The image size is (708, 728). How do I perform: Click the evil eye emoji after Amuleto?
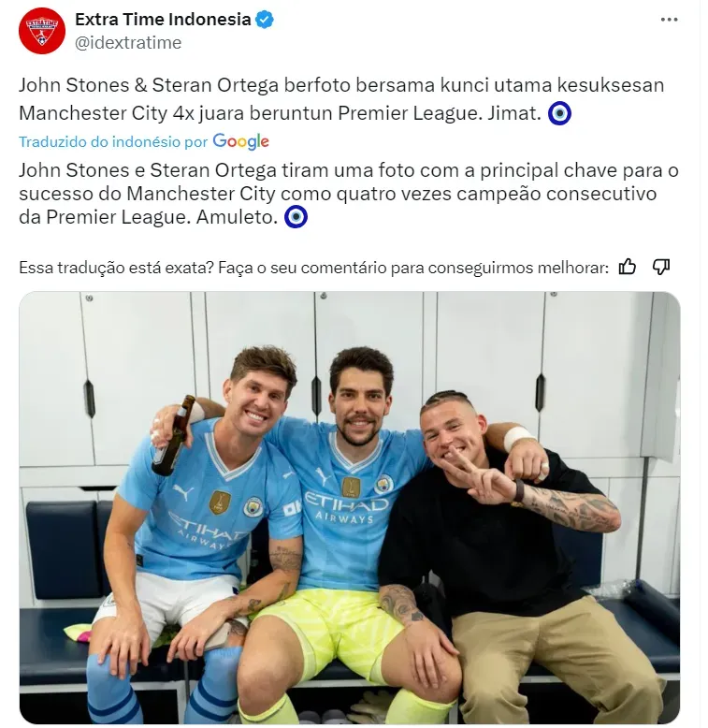click(x=296, y=217)
